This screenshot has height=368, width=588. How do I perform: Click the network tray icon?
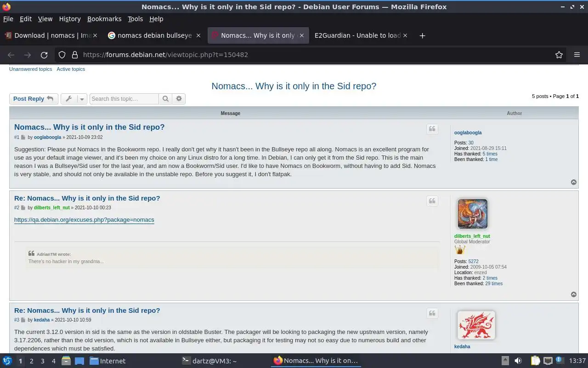tap(548, 361)
